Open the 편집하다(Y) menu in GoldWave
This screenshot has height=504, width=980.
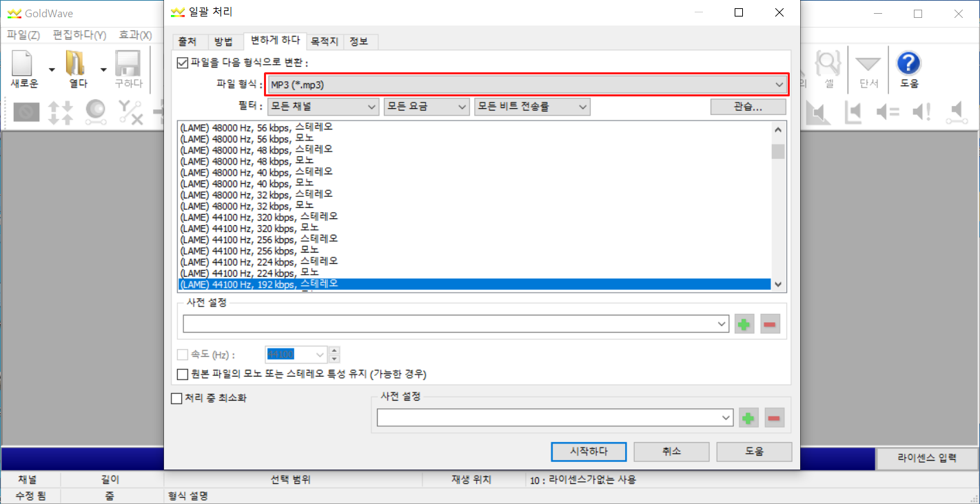(79, 34)
